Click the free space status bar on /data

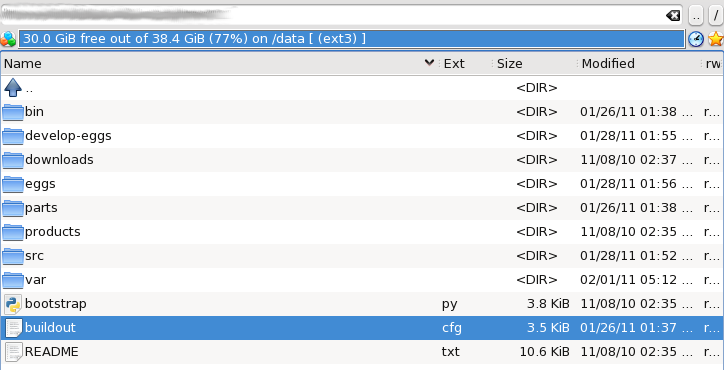351,39
